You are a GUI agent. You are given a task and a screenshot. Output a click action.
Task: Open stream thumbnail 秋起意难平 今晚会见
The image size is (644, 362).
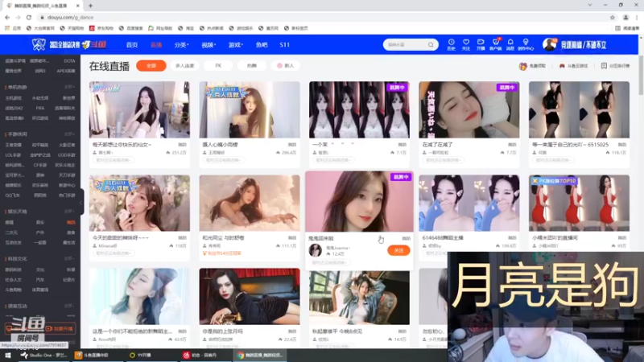coord(359,298)
